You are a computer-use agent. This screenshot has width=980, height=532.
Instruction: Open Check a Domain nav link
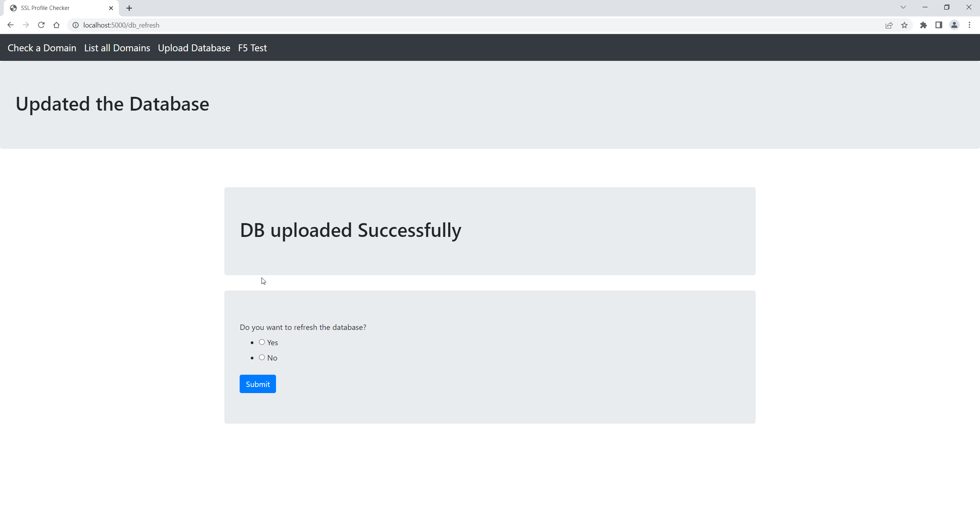pos(42,48)
